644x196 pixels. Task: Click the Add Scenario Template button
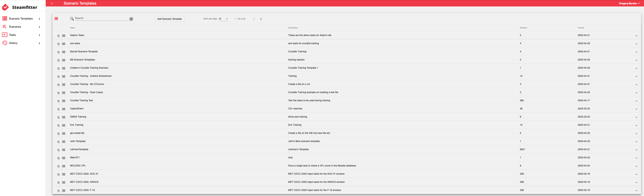point(169,19)
